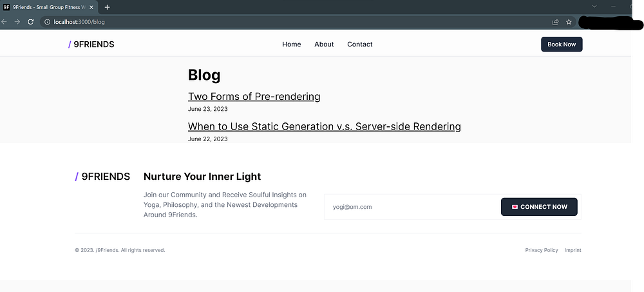This screenshot has height=292, width=644.
Task: Open the Static Generation v.s. Server-side Rendering post
Action: point(324,126)
